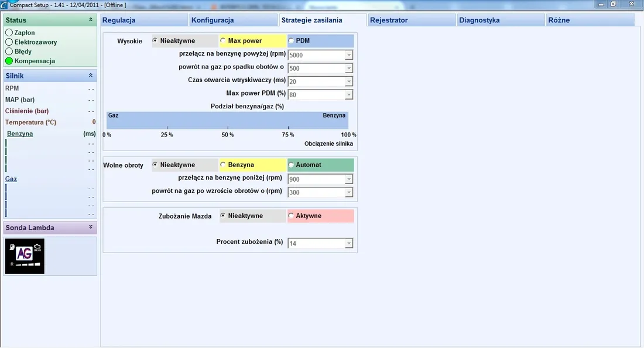
Task: Collapse the Status panel
Action: [x=91, y=19]
